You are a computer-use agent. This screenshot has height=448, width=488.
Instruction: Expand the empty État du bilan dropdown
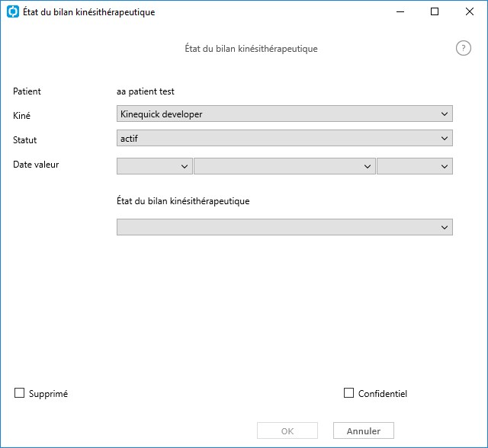pos(284,227)
